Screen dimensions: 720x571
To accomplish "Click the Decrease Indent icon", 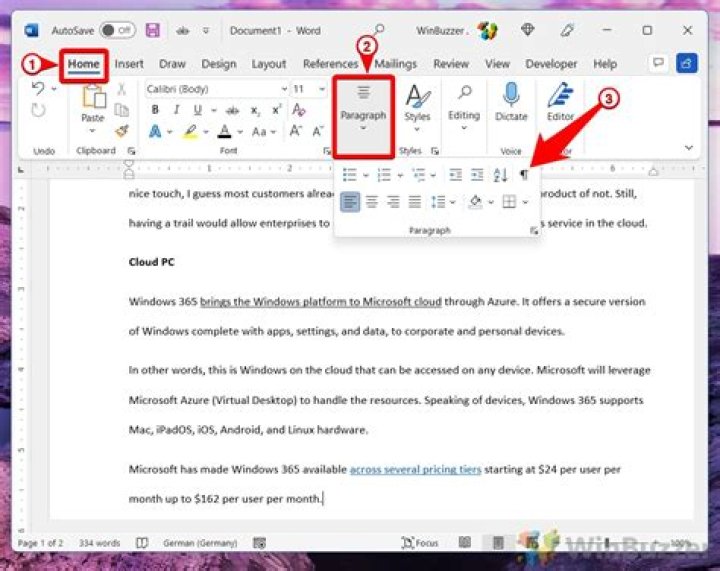I will (455, 174).
